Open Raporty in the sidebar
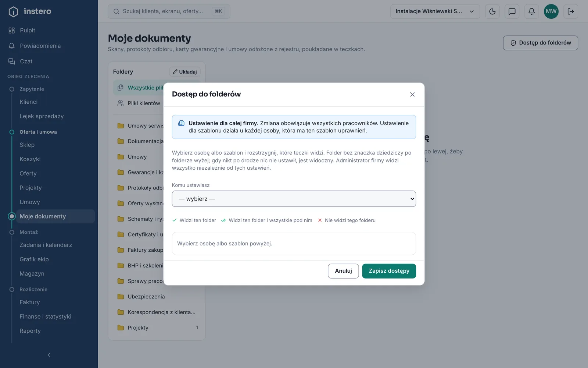This screenshot has width=588, height=368. [x=30, y=331]
